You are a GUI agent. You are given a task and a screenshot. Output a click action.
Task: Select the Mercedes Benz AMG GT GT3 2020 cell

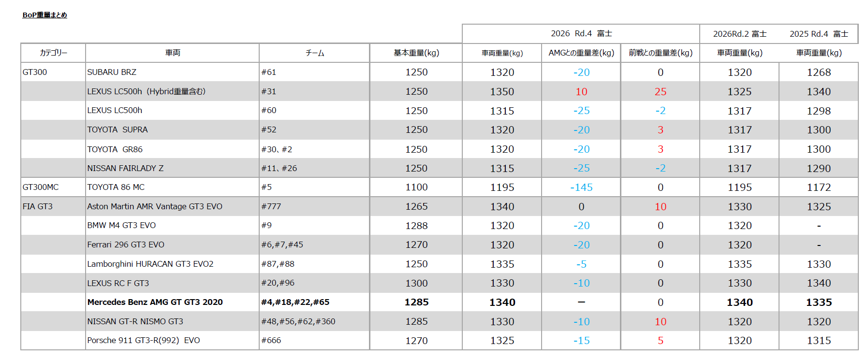[172, 302]
